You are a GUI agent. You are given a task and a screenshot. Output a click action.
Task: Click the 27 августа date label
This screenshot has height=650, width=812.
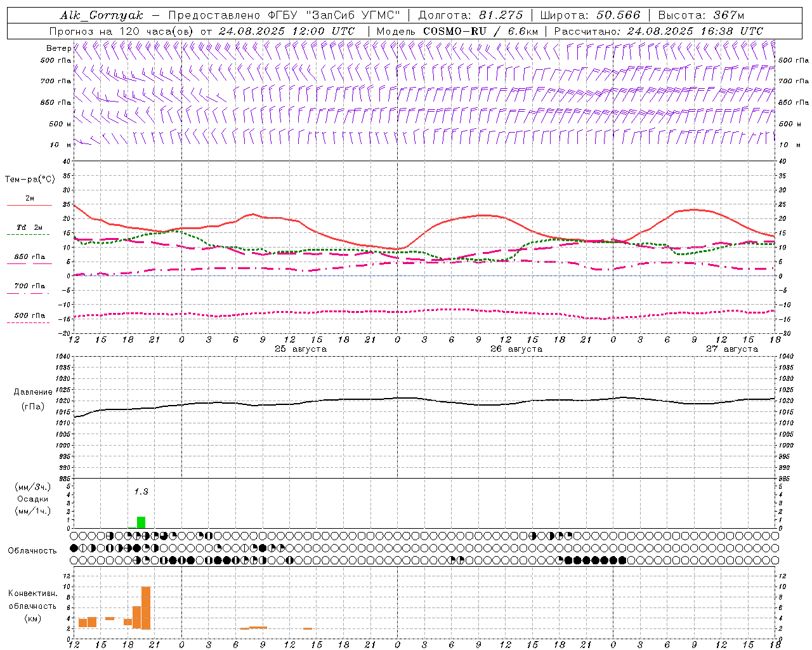732,349
